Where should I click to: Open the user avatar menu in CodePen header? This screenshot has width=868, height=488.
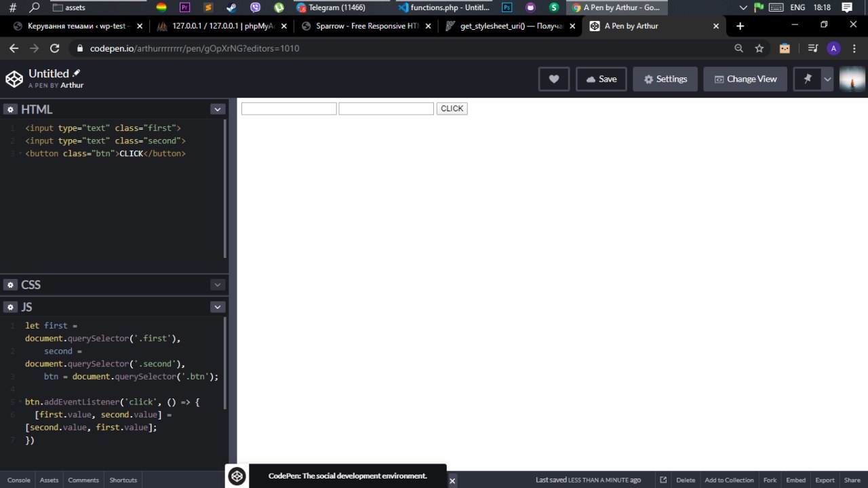852,79
